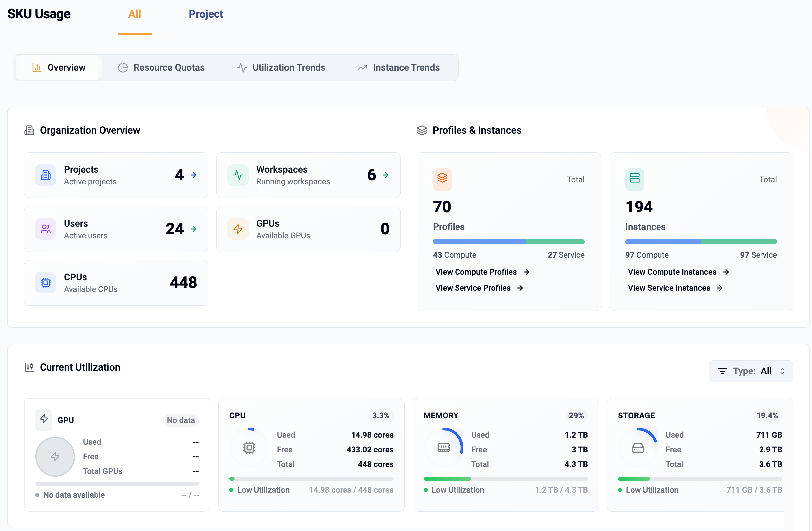Click the Users icon in Organization Overview

pos(45,229)
